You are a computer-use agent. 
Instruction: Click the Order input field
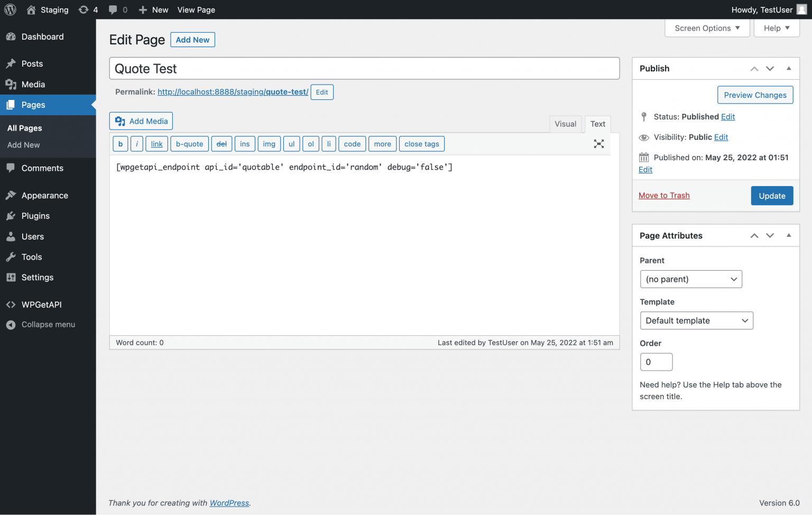[656, 362]
